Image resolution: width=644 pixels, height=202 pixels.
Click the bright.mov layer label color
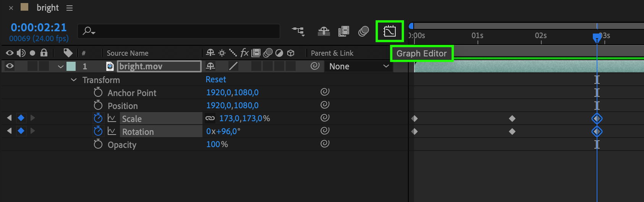pyautogui.click(x=71, y=66)
